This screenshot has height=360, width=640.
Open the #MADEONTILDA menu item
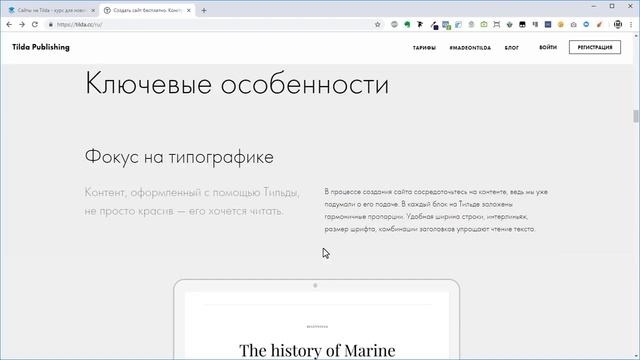click(470, 48)
